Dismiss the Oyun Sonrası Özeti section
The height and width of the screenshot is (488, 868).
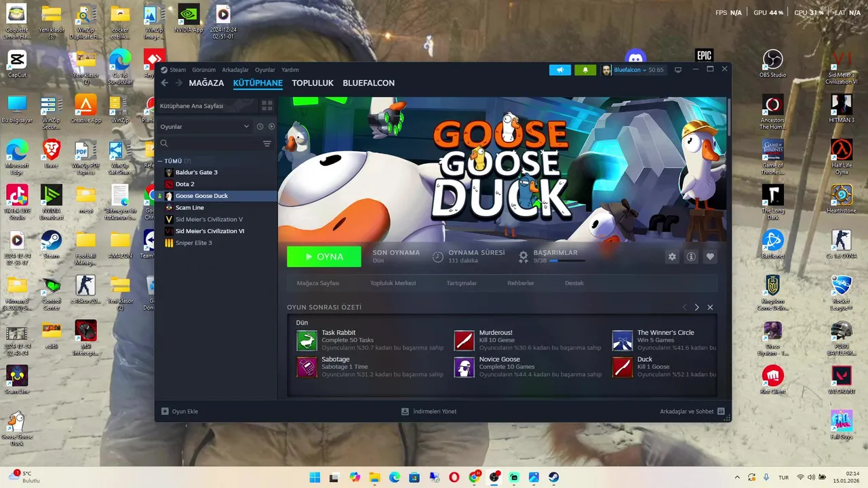[x=710, y=307]
